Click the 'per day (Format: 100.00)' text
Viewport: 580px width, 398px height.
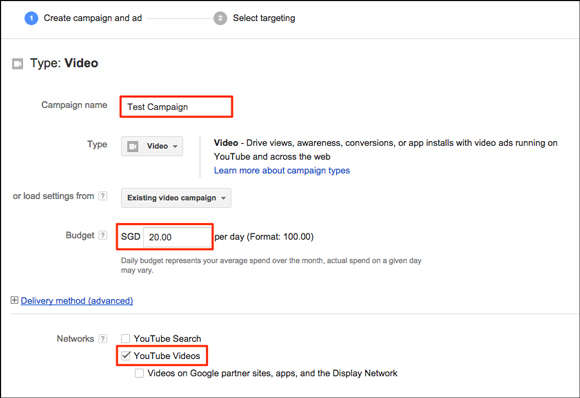(264, 237)
